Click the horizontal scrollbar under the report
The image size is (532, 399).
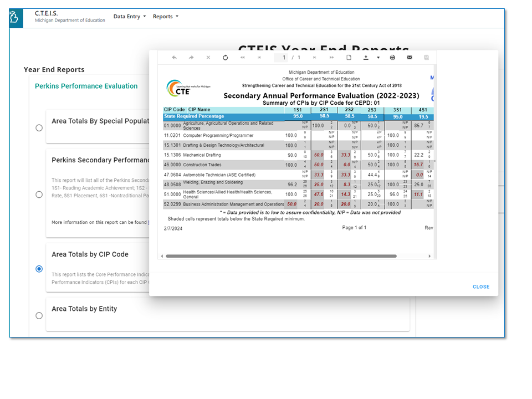coord(281,257)
